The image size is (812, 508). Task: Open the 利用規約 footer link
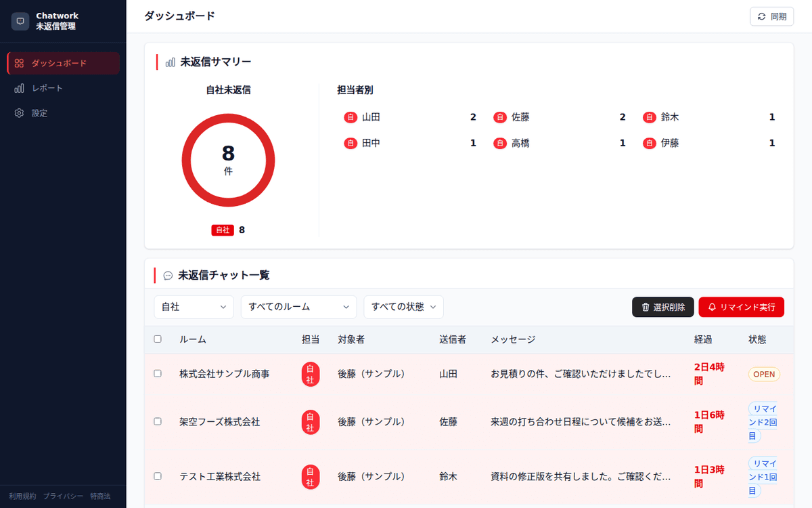(22, 496)
